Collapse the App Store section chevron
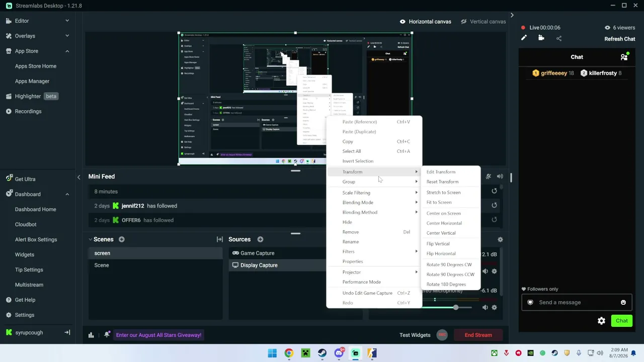This screenshot has width=644, height=362. click(67, 51)
